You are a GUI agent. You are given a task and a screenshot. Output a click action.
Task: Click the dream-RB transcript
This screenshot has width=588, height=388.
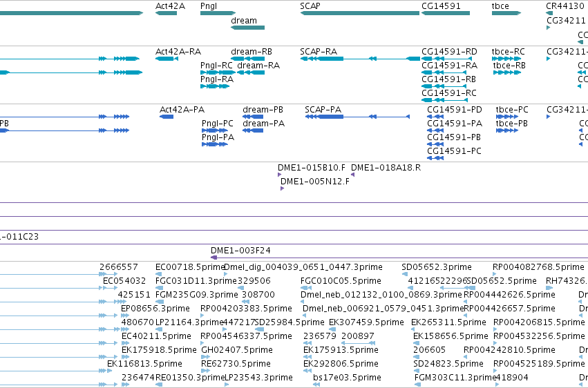click(247, 59)
